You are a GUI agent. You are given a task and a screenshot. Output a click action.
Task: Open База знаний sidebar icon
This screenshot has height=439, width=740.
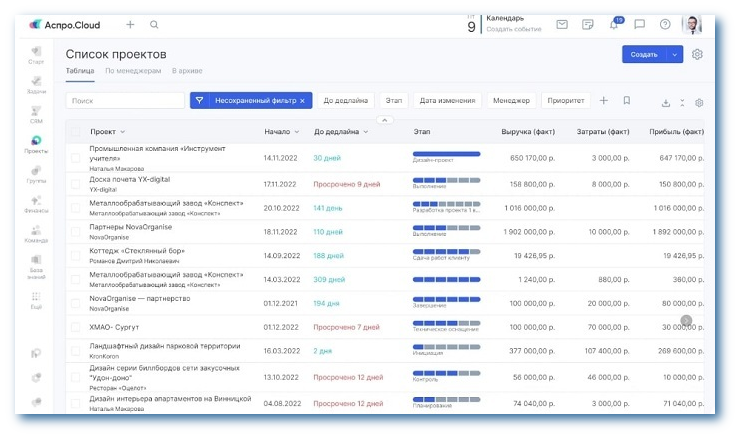point(36,261)
